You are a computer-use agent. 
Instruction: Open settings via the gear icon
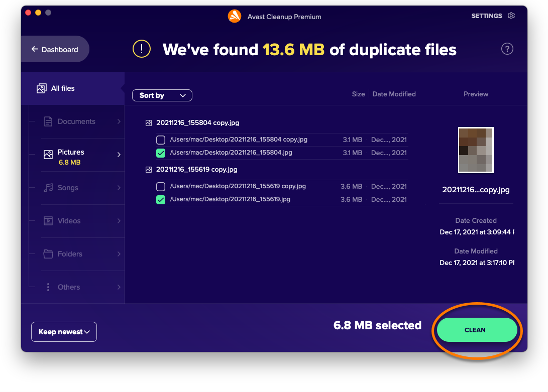(511, 16)
